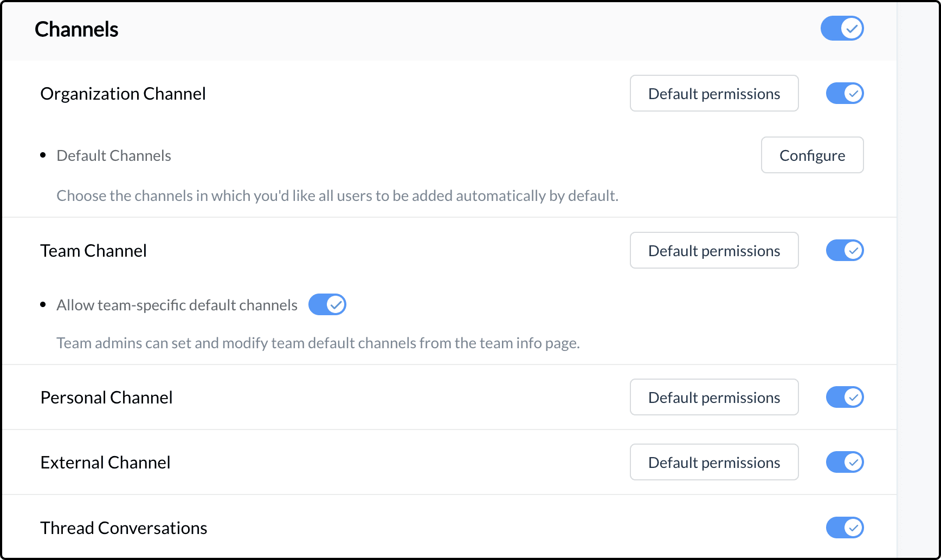Click the Default Channels bullet item

[114, 156]
